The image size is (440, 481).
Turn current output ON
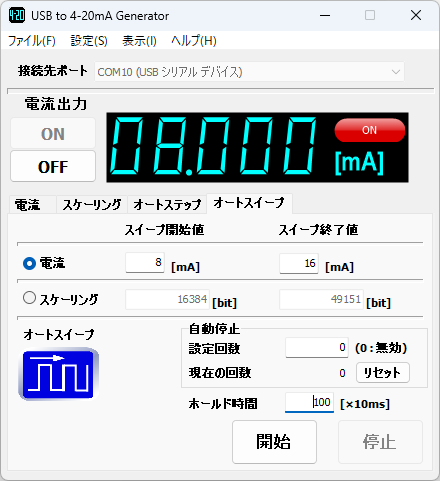[x=53, y=134]
